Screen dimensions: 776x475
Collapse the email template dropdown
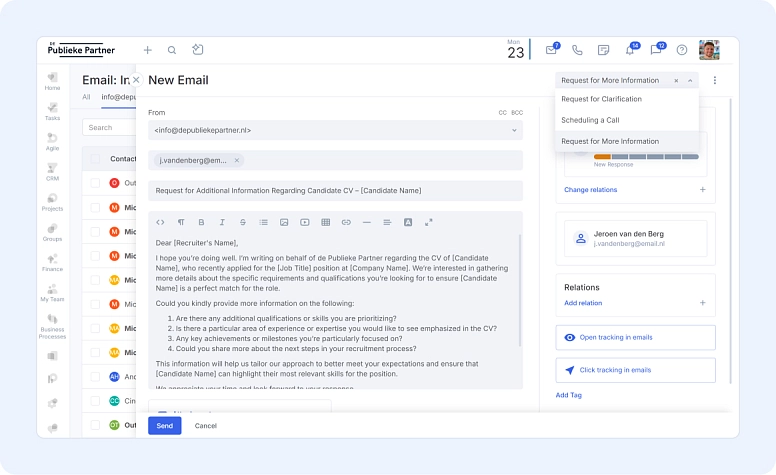point(690,80)
